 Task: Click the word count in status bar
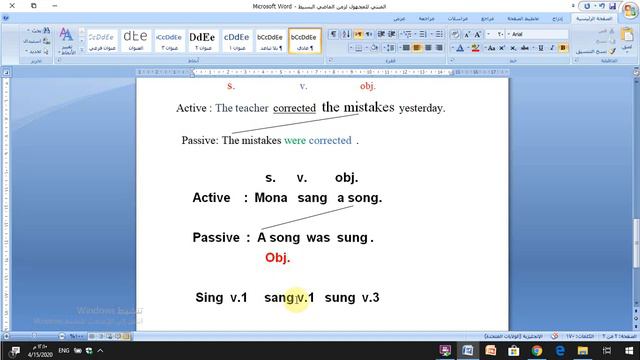point(580,336)
